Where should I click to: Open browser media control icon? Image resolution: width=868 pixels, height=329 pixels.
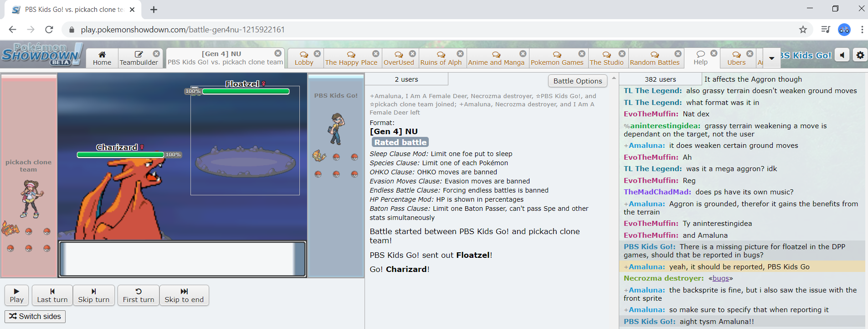click(825, 30)
